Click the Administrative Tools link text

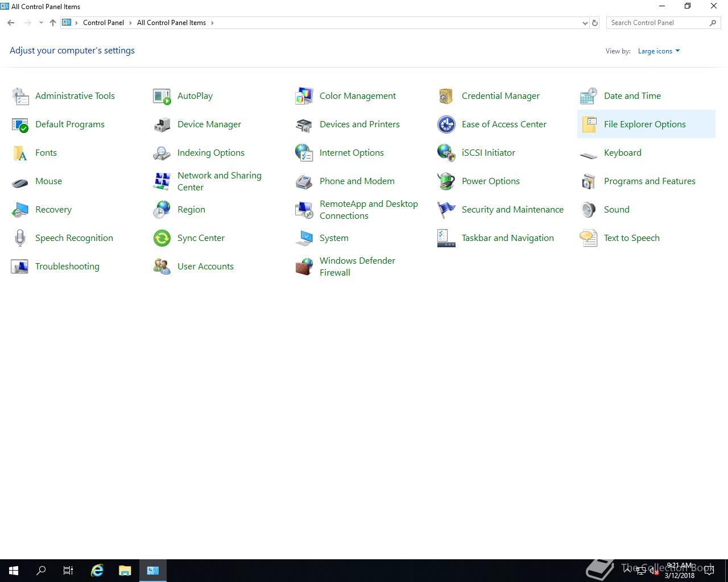click(x=75, y=96)
